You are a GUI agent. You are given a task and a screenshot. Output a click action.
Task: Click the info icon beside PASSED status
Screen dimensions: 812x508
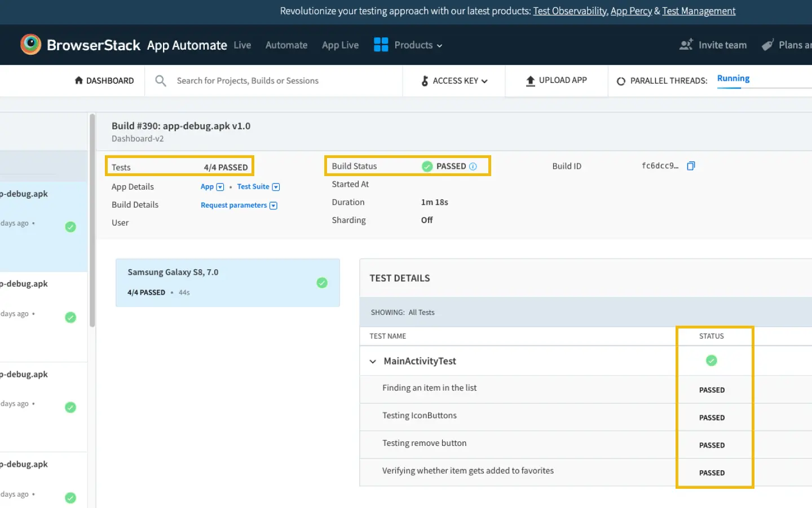[x=473, y=167]
